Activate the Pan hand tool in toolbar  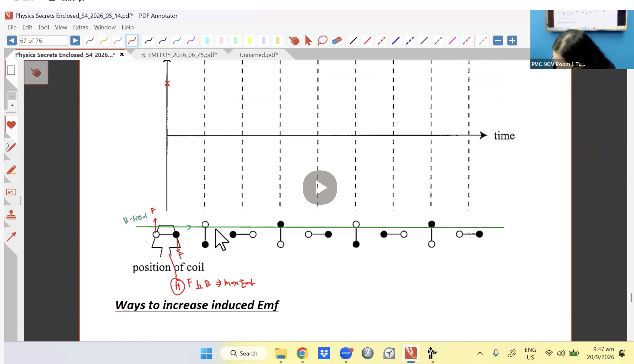pyautogui.click(x=294, y=41)
